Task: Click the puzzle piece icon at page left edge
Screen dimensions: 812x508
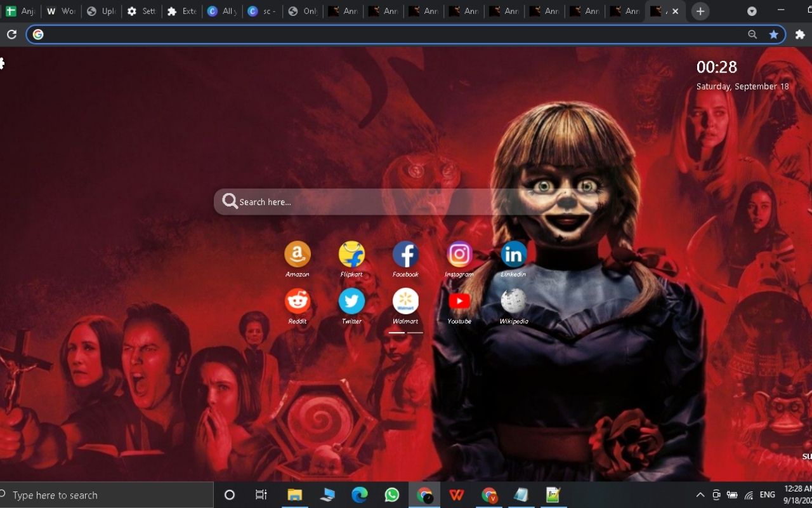Action: [2, 63]
